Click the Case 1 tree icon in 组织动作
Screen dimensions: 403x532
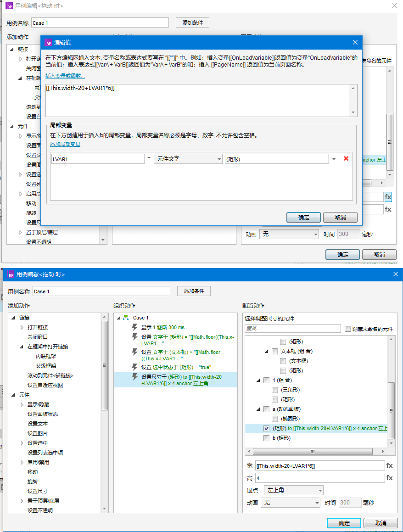pyautogui.click(x=126, y=318)
